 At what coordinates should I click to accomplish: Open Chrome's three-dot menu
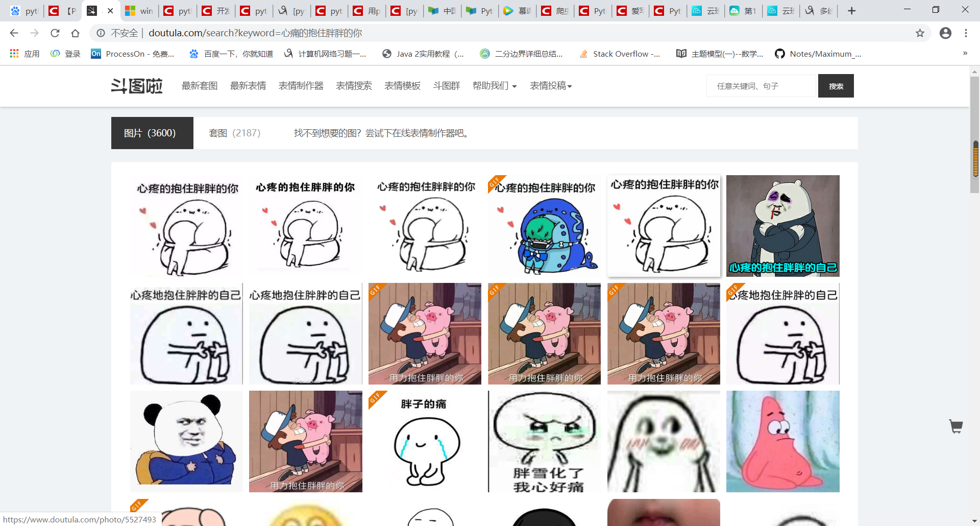click(x=966, y=33)
